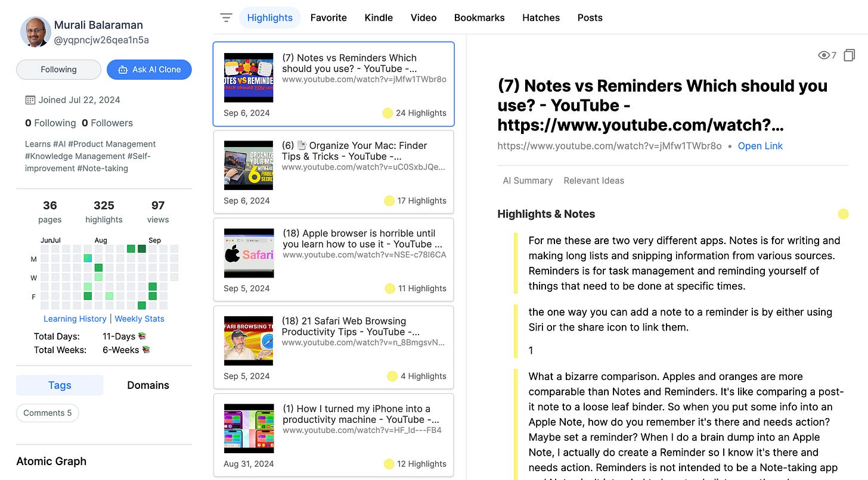Switch to the Favorite tab
Image resolution: width=868 pixels, height=480 pixels.
[x=328, y=18]
